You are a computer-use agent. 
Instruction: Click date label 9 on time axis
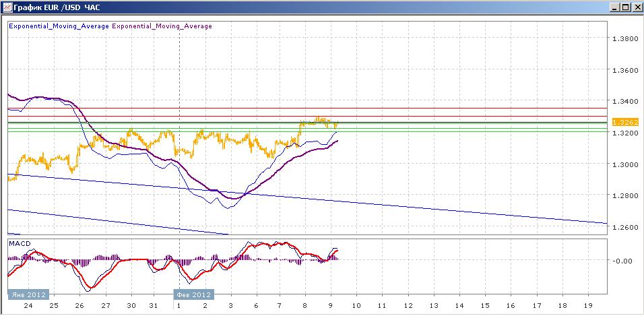pos(331,306)
